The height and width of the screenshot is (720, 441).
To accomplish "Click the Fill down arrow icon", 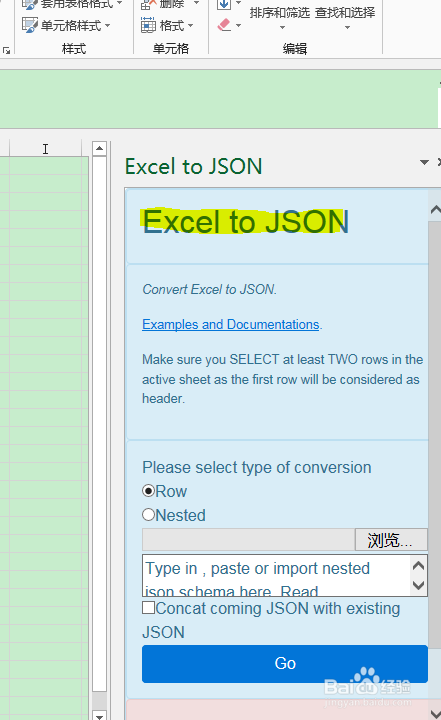I will pos(224,5).
